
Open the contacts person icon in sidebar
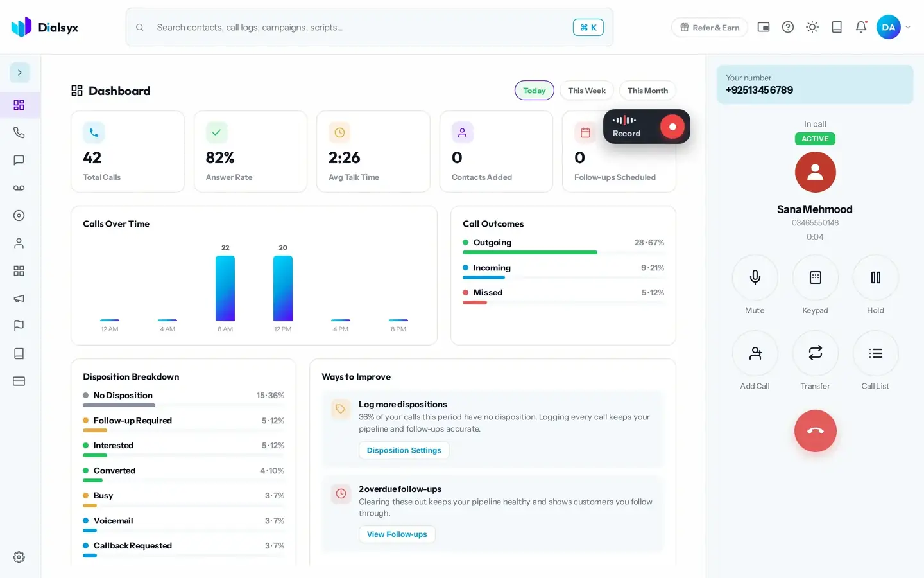(19, 243)
